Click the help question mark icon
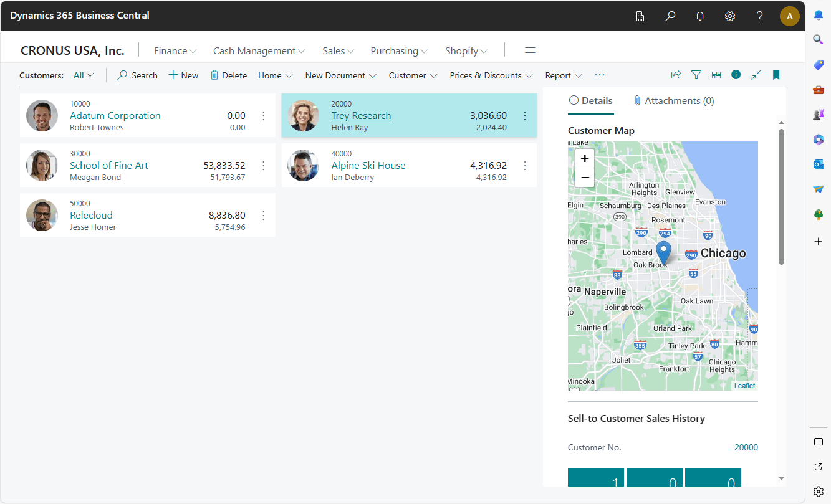 coord(759,16)
